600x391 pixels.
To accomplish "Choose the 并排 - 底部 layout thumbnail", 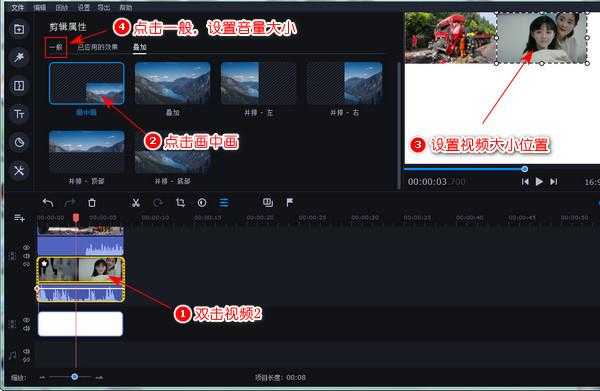I will [x=173, y=161].
